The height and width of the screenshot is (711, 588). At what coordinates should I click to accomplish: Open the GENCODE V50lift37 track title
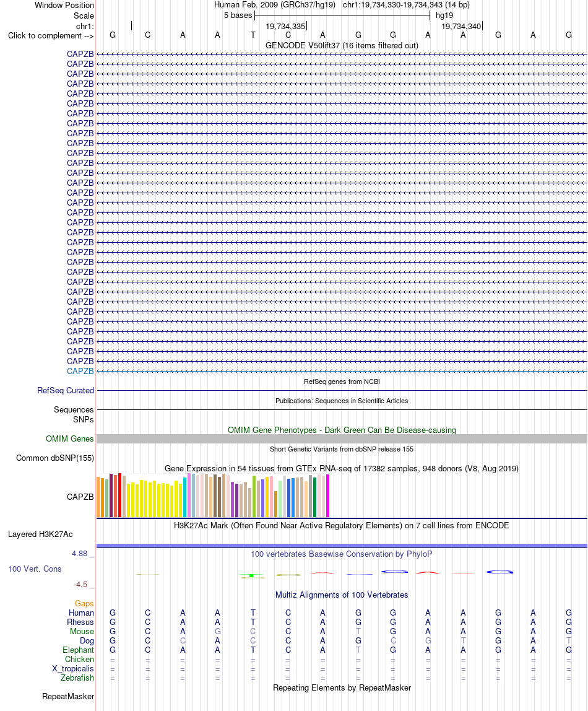342,45
